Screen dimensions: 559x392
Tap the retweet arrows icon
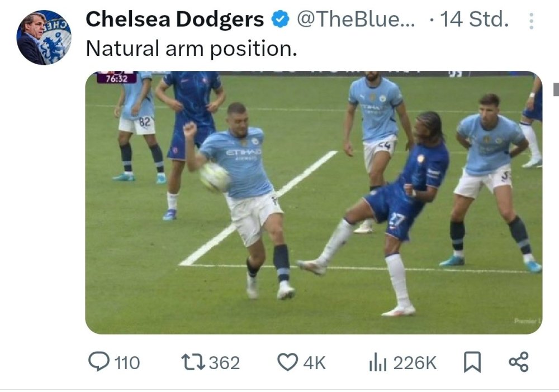193,362
